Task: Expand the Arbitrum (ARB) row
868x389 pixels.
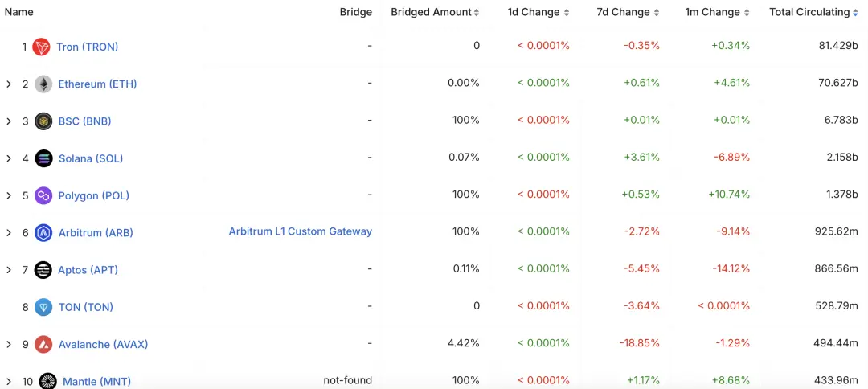Action: [9, 233]
